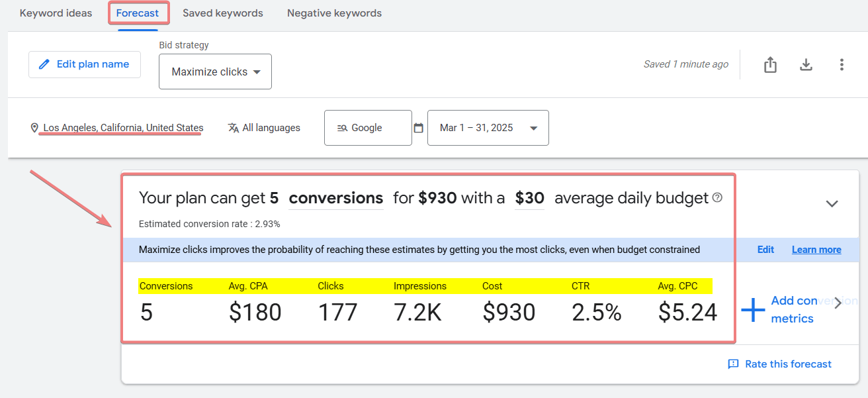
Task: Click Edit link in the blue banner
Action: 765,250
